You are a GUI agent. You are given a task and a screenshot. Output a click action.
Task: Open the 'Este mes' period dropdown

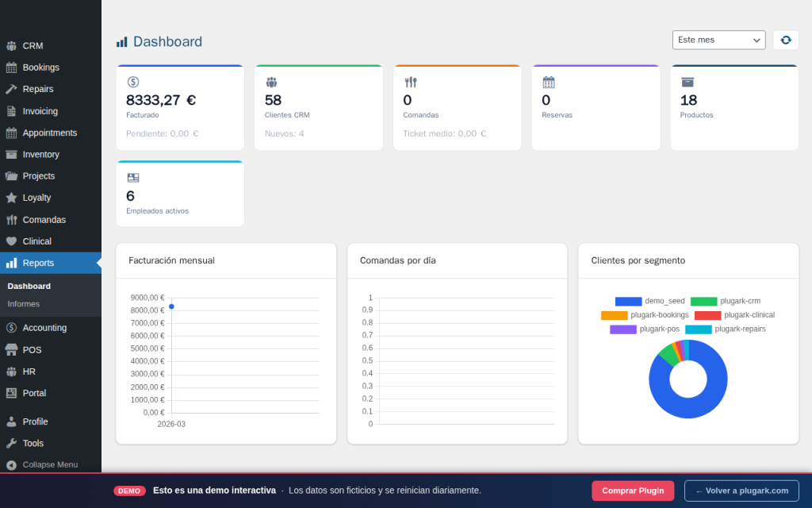(x=718, y=40)
